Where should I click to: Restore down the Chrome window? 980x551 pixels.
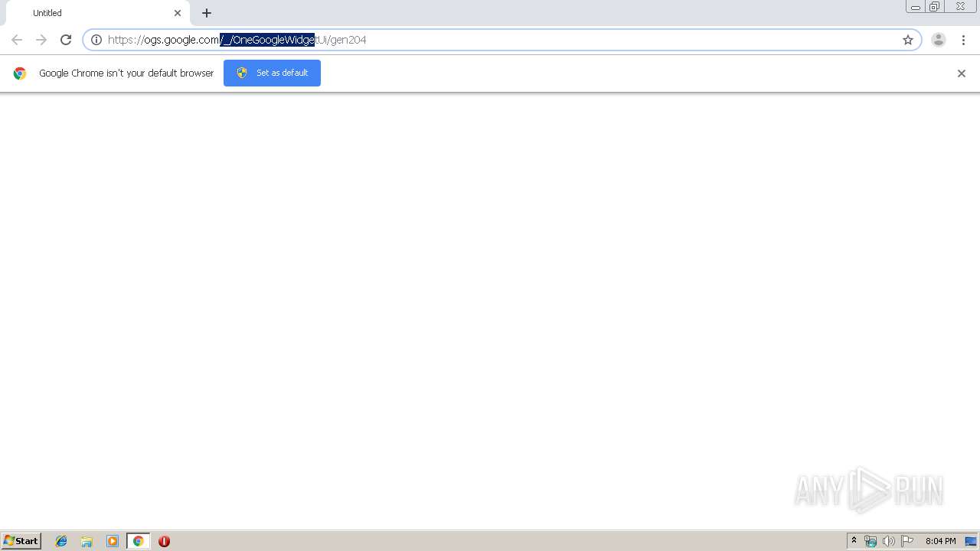[935, 7]
